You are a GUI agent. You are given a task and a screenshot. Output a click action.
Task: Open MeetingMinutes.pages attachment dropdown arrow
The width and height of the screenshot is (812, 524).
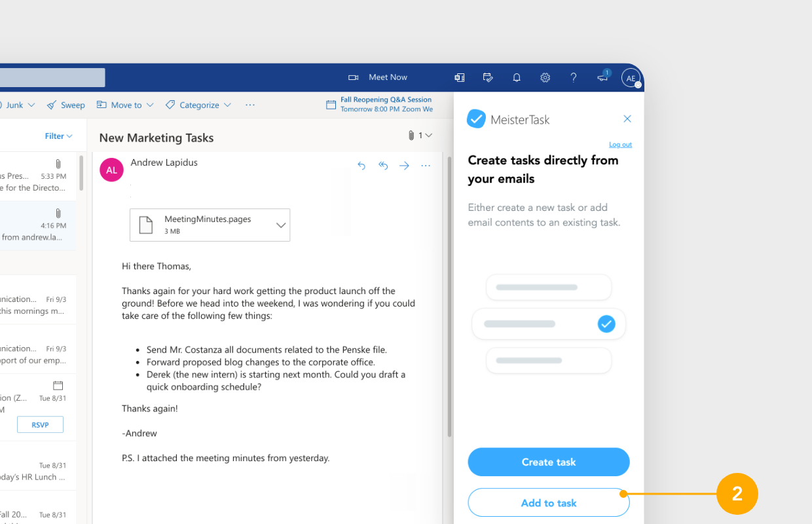click(x=281, y=225)
